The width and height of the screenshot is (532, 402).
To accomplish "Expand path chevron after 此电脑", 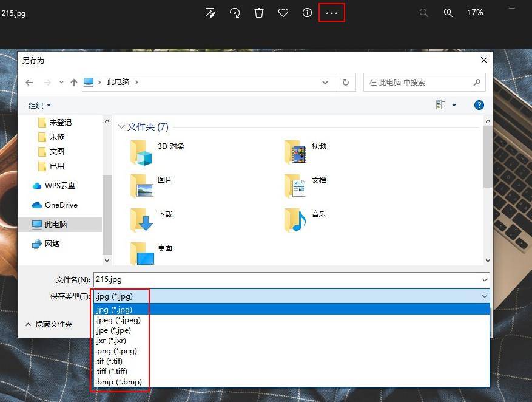I will (136, 82).
